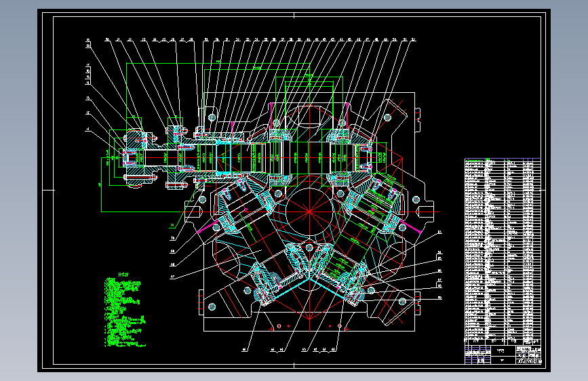588x381 pixels.
Task: Click the title block drawing number cell
Action: tap(529, 362)
